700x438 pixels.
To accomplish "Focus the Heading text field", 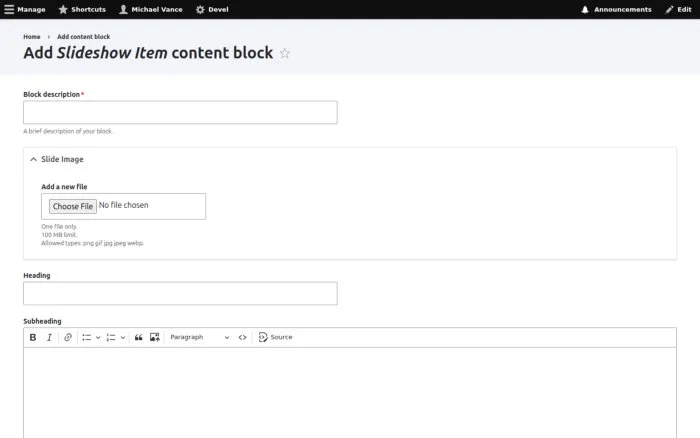I will click(180, 293).
